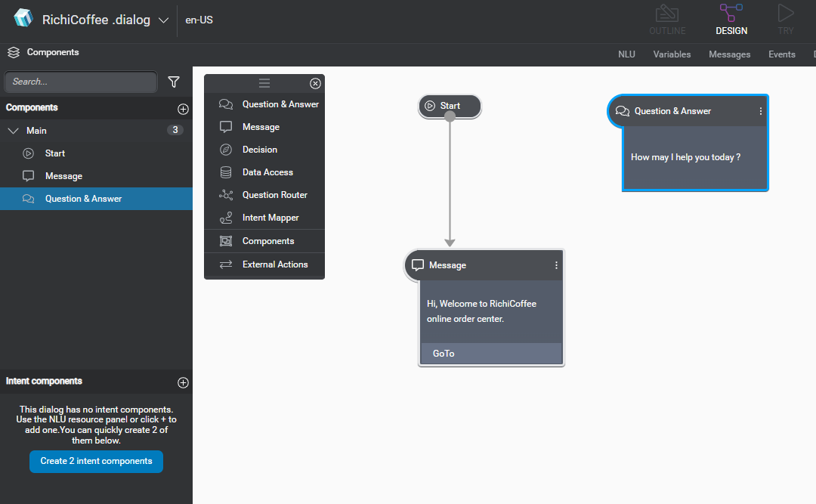Switch to the Outline view
Viewport: 816px width, 504px height.
(x=666, y=20)
